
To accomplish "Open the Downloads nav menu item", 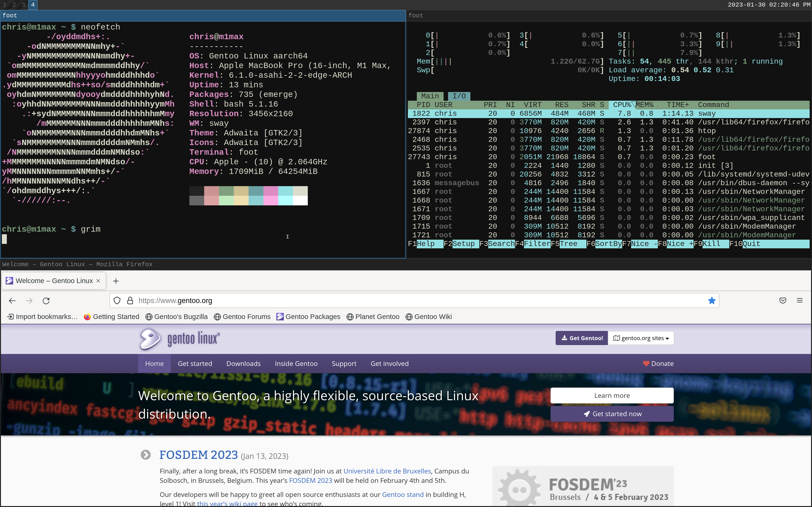I will 243,364.
